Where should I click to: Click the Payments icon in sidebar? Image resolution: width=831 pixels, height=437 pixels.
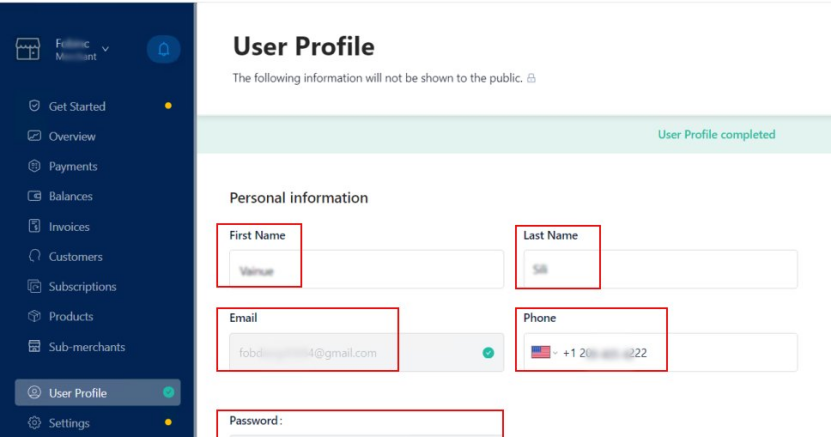pyautogui.click(x=34, y=166)
